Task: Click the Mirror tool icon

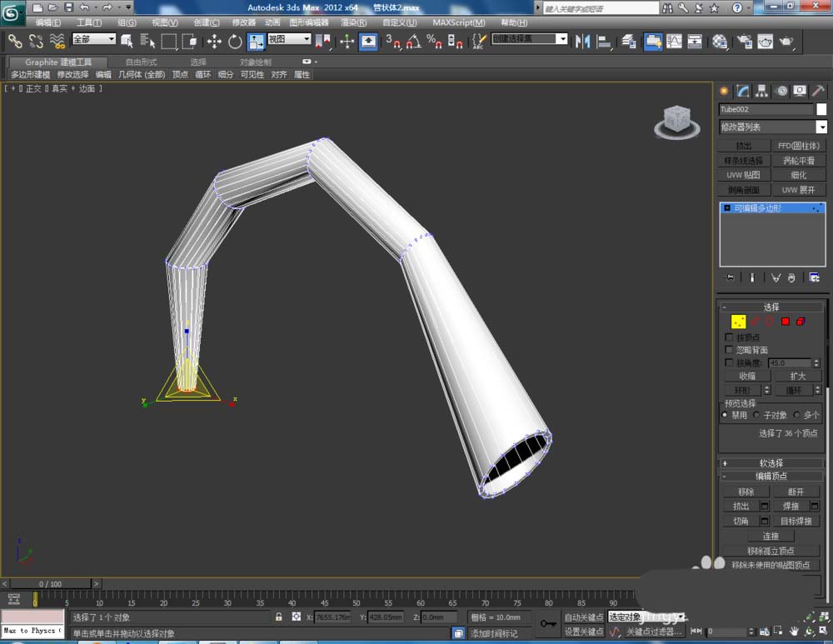Action: 582,41
